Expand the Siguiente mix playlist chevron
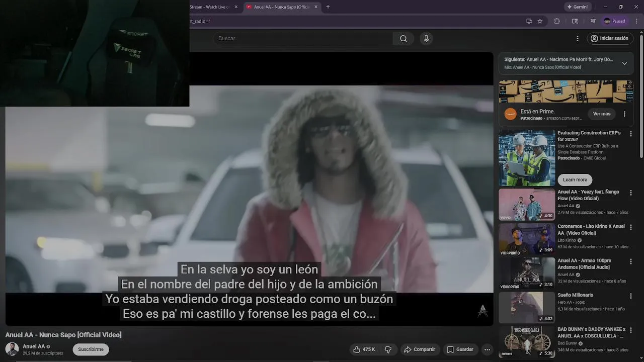644x362 pixels. (624, 63)
